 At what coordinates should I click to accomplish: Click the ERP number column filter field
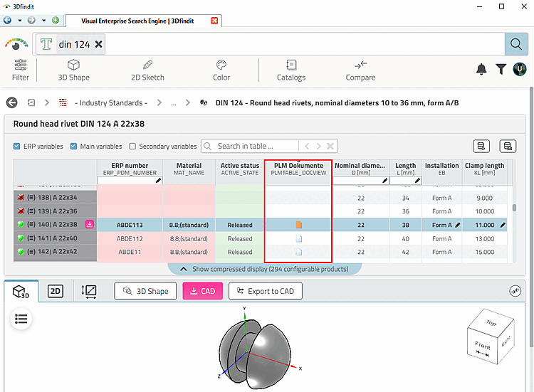pyautogui.click(x=130, y=180)
